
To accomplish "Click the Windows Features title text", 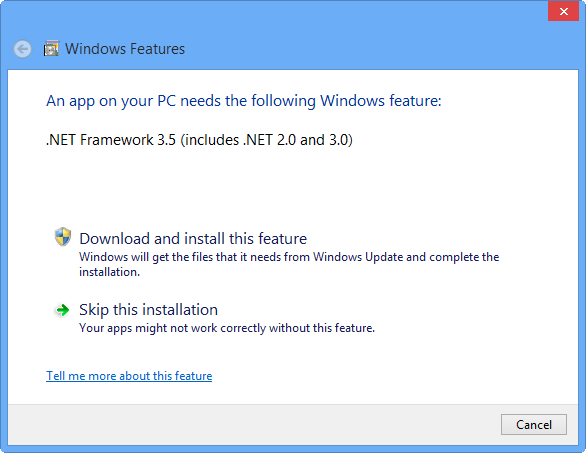I will (x=125, y=49).
